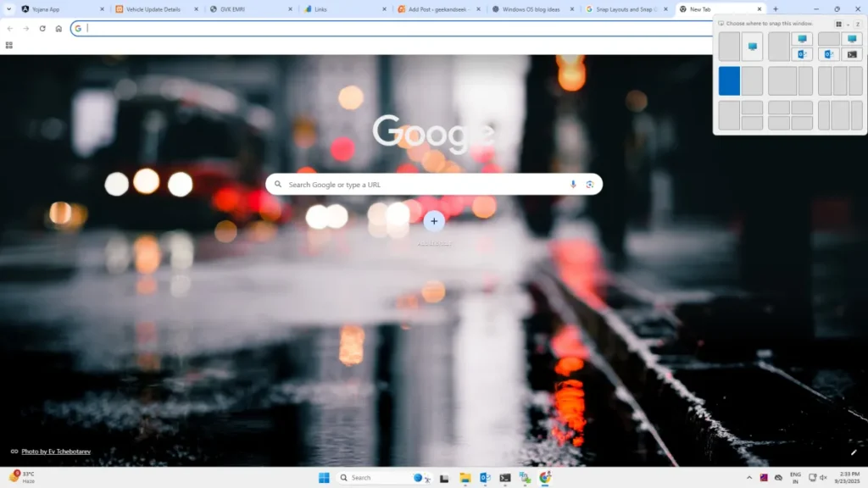868x488 pixels.
Task: Click the Add shortcut plus button
Action: point(434,221)
